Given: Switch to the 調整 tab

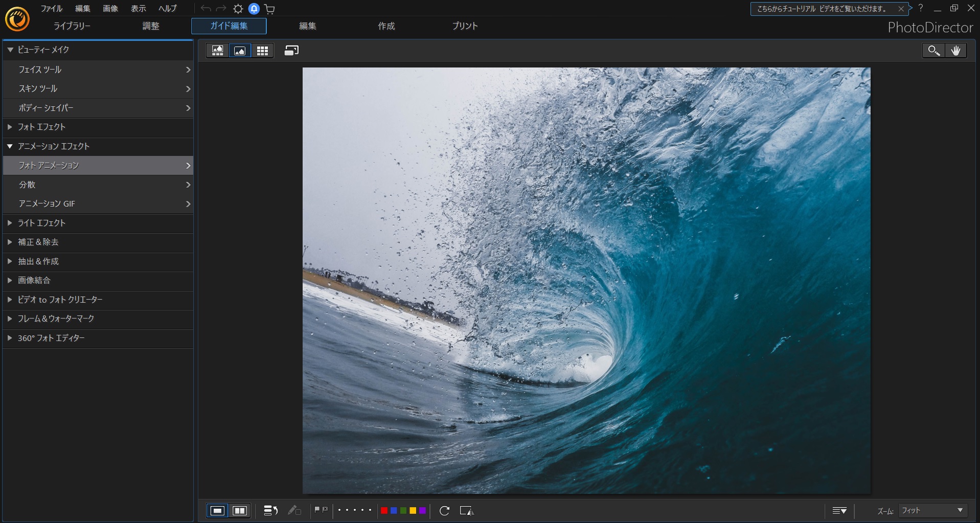Looking at the screenshot, I should pyautogui.click(x=150, y=26).
